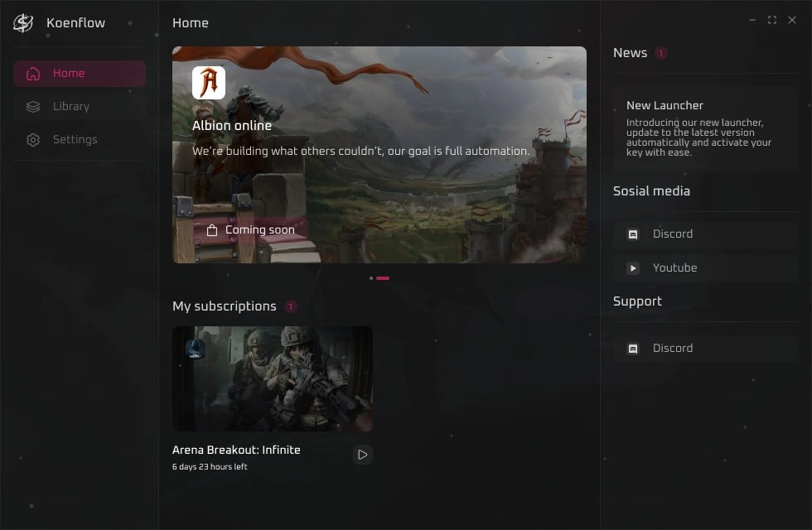The height and width of the screenshot is (530, 812).
Task: Select the active pink carousel indicator
Action: (383, 278)
